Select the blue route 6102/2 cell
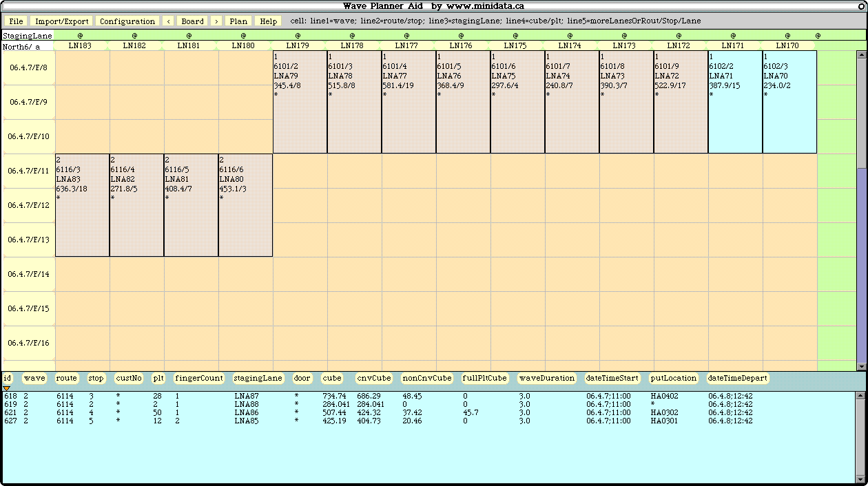Viewport: 868px width, 486px height. click(x=735, y=102)
